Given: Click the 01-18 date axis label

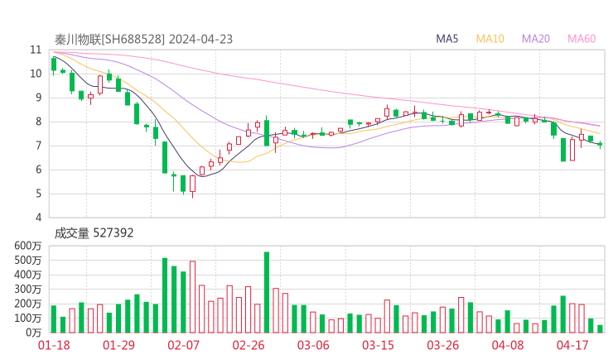Looking at the screenshot, I should (x=54, y=345).
